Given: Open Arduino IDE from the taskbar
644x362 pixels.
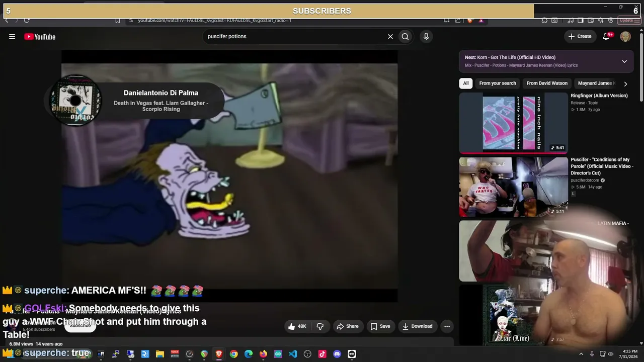Looking at the screenshot, I should point(278,354).
